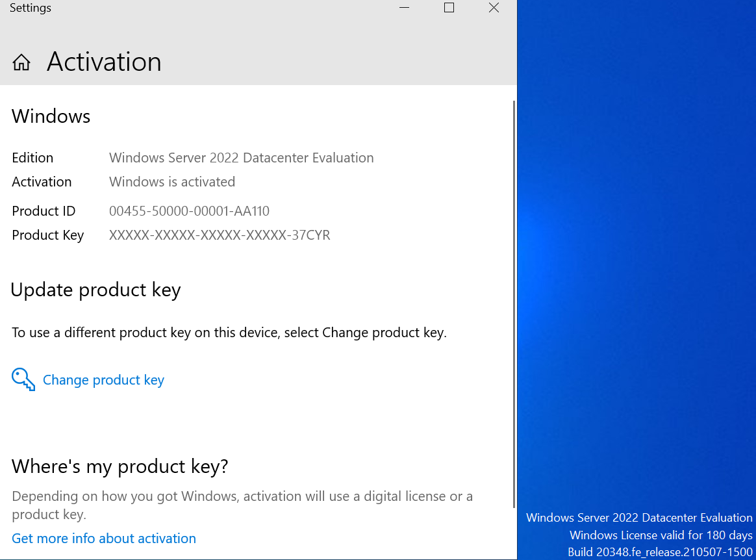
Task: Click the 'Where's my product key?' heading
Action: (120, 466)
